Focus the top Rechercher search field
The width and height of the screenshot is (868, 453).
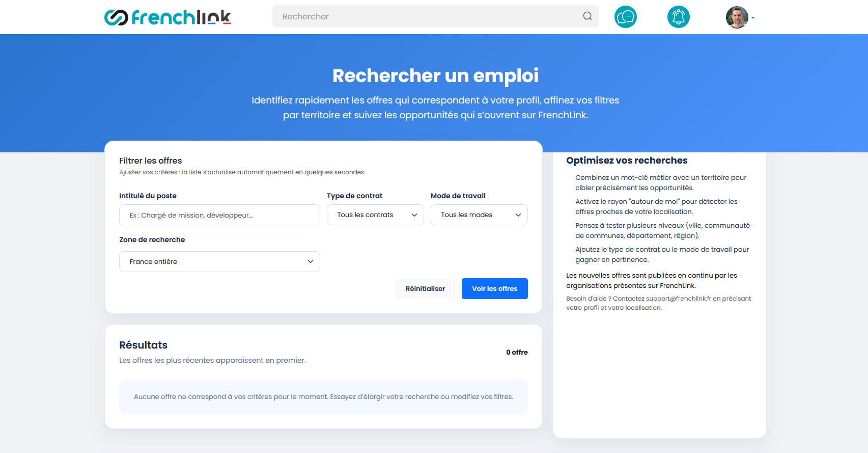click(x=428, y=16)
